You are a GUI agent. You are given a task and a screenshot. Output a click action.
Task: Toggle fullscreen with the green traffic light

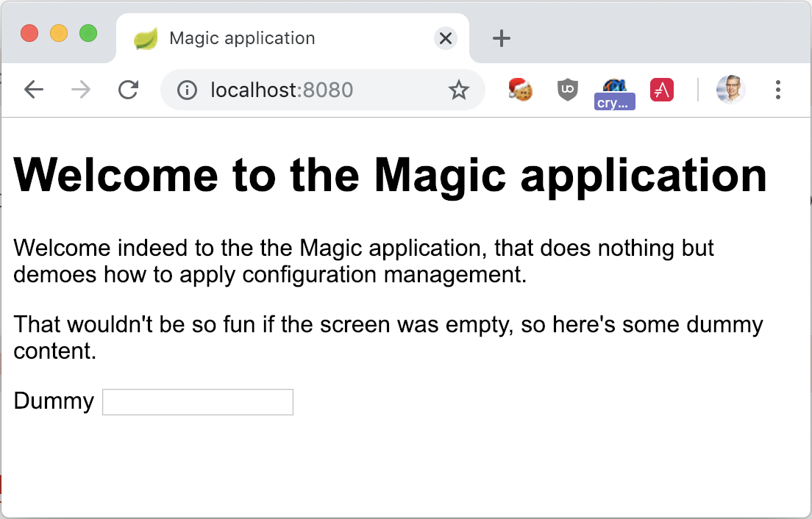88,33
